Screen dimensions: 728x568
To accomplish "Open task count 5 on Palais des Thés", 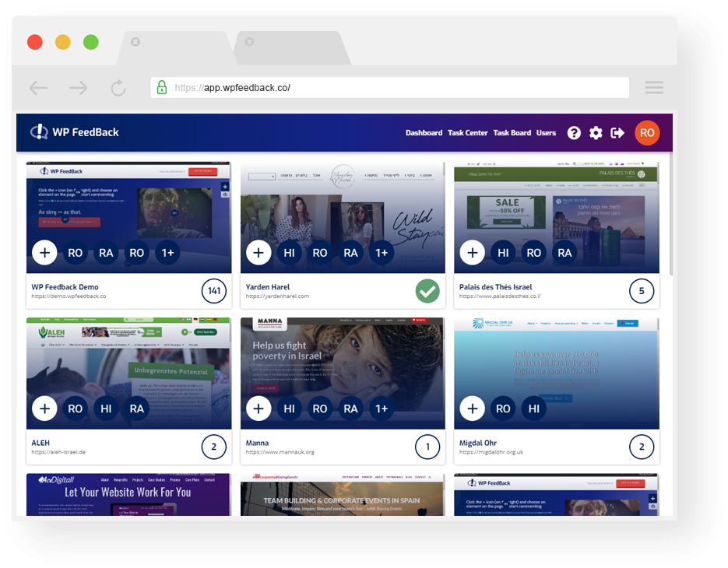I will [x=642, y=291].
